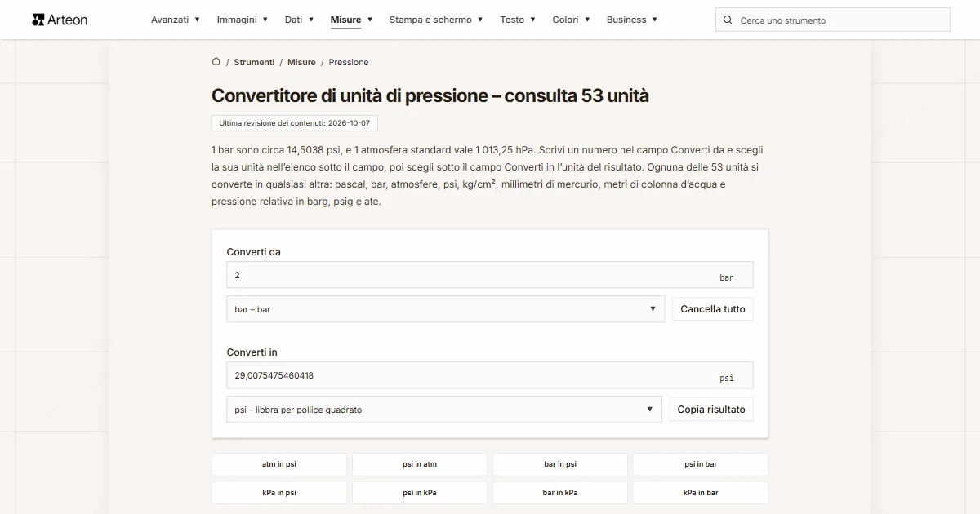The image size is (980, 514).
Task: Open the psi – libbra per pollice quadrato dropdown
Action: coord(444,410)
